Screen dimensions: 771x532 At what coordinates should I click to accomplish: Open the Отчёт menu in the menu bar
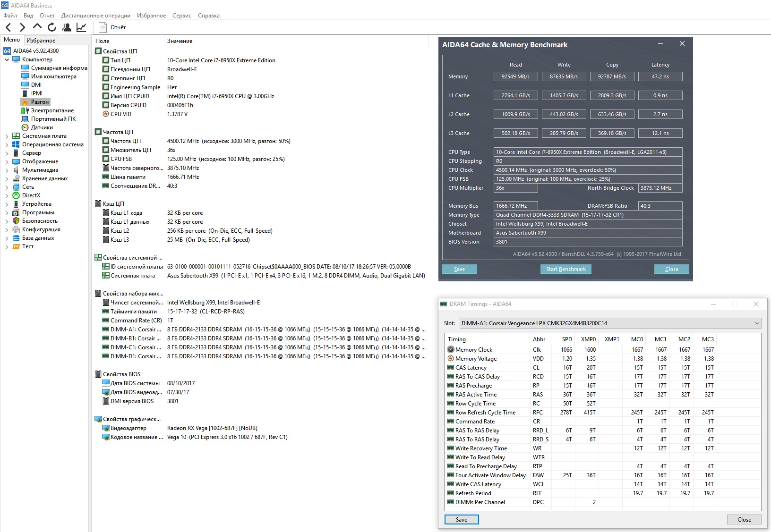coord(47,16)
